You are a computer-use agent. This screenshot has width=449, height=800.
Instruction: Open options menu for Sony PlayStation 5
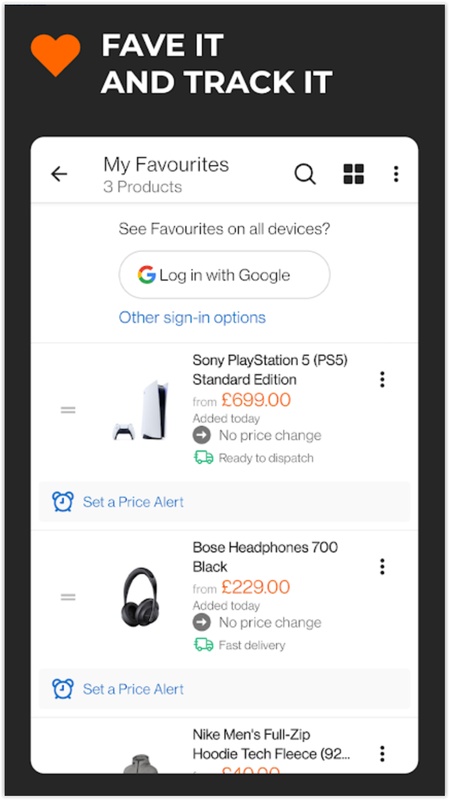(x=382, y=379)
